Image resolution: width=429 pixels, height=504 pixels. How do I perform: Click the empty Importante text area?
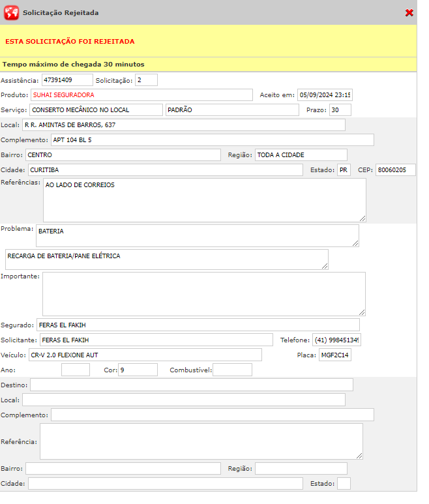[203, 294]
